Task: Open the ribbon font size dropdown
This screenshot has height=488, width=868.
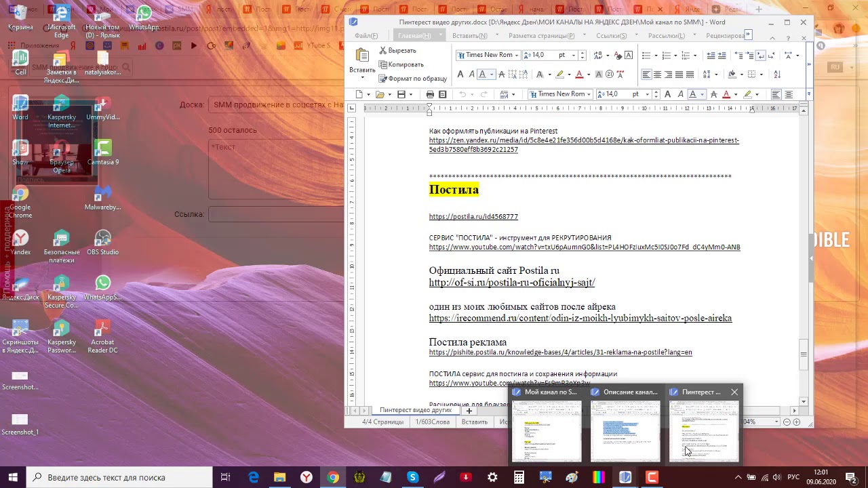Action: click(574, 55)
